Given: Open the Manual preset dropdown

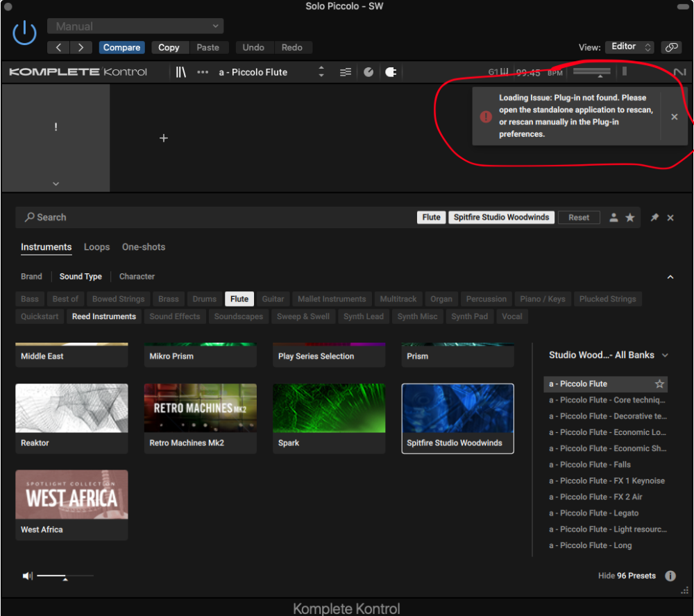Looking at the screenshot, I should (135, 26).
